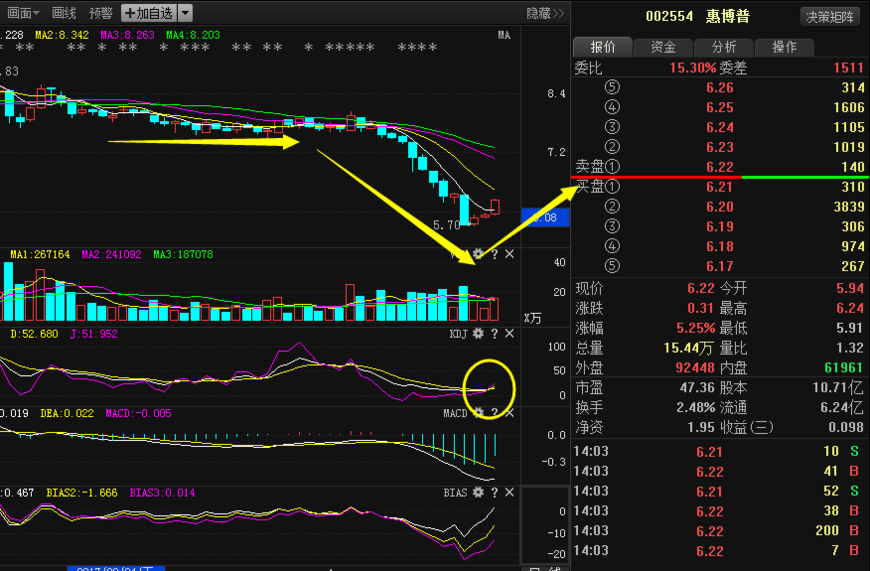Show help for BIAS indicator
The image size is (870, 571).
494,492
